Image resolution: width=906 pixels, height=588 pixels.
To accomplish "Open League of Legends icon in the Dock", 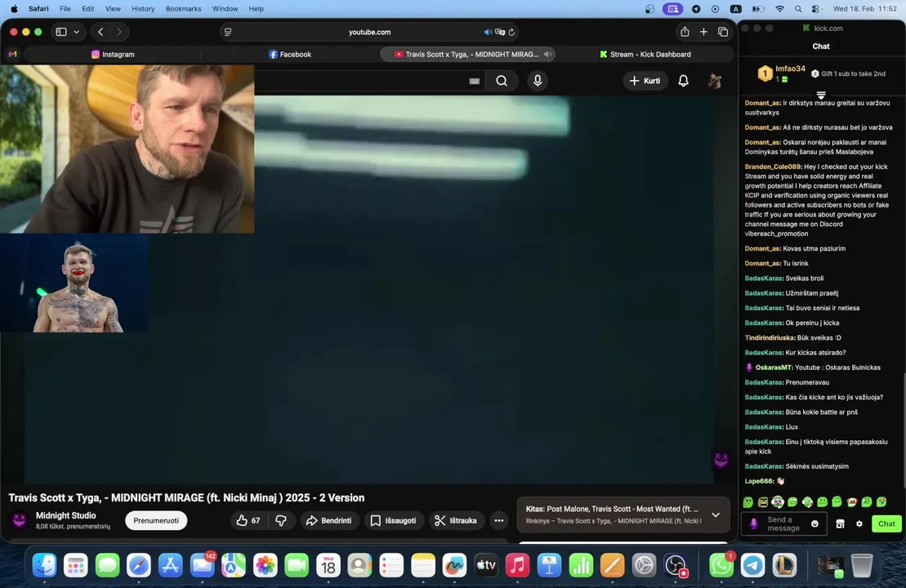I will point(784,565).
